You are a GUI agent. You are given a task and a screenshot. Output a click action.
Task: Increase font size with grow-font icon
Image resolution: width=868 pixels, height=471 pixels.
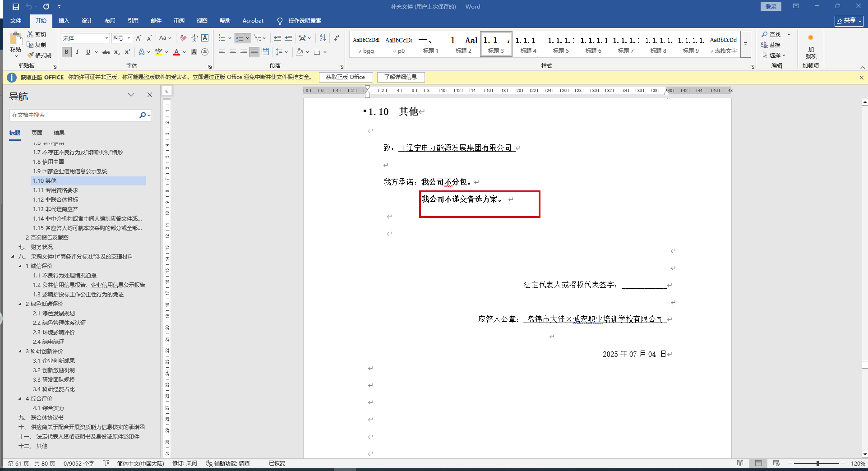[x=139, y=38]
